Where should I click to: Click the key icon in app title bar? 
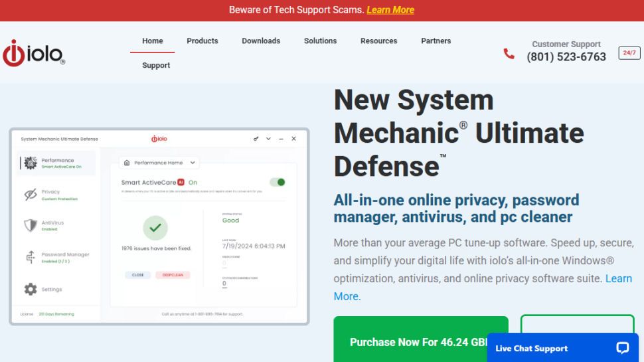point(256,139)
